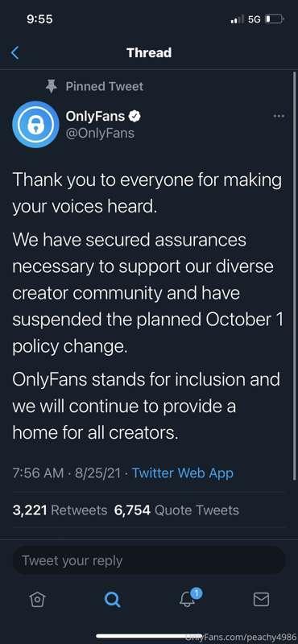This screenshot has height=644, width=298.
Task: Open the Search tab magnifier icon
Action: coord(112,600)
